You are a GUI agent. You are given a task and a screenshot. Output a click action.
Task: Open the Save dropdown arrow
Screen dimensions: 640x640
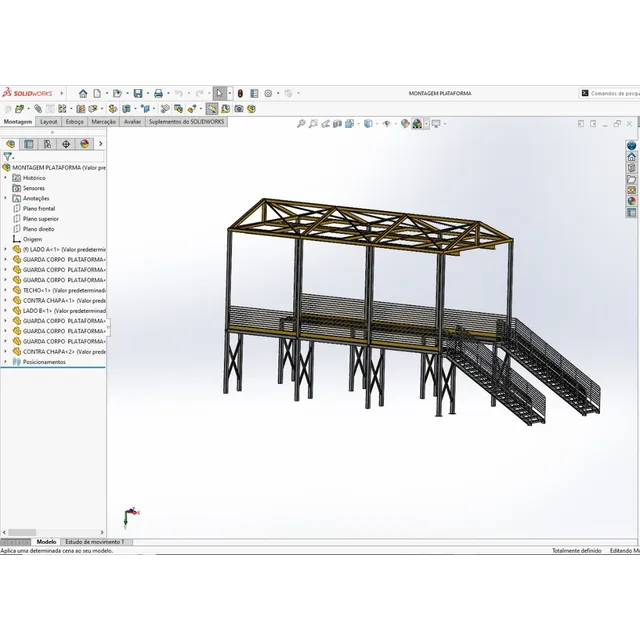point(148,93)
